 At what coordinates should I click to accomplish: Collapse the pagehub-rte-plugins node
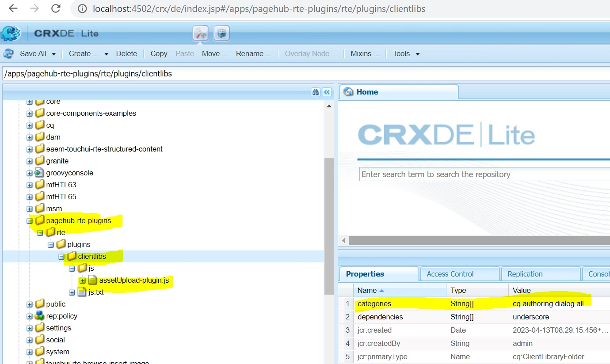coord(30,220)
